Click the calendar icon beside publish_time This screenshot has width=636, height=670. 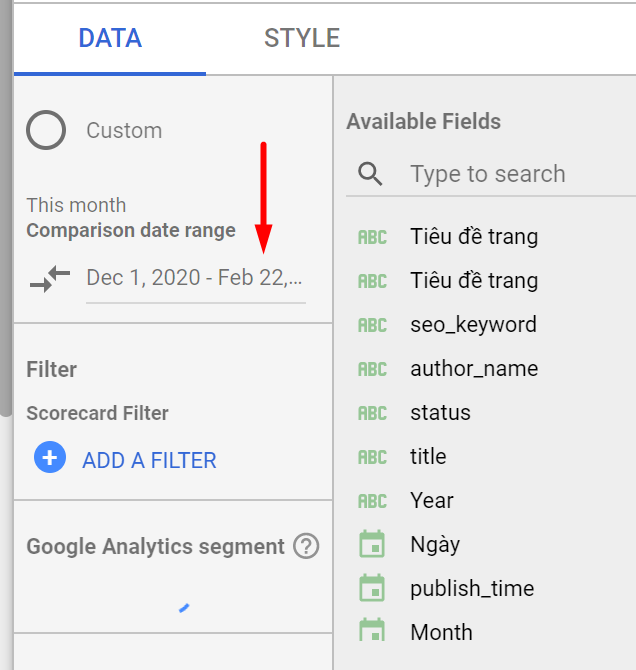coord(372,588)
